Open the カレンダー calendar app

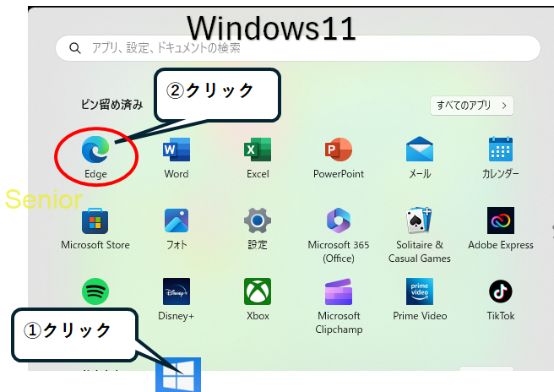pyautogui.click(x=501, y=150)
